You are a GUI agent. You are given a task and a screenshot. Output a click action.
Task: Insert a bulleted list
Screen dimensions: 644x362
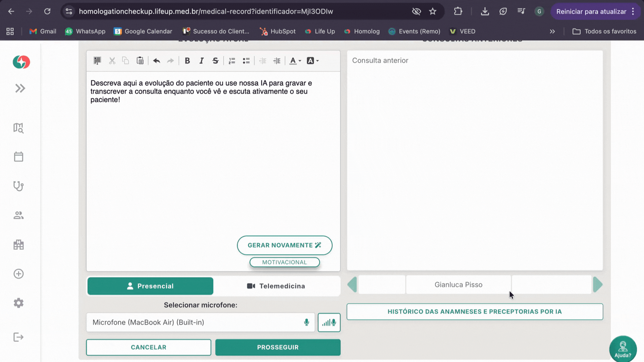click(246, 61)
